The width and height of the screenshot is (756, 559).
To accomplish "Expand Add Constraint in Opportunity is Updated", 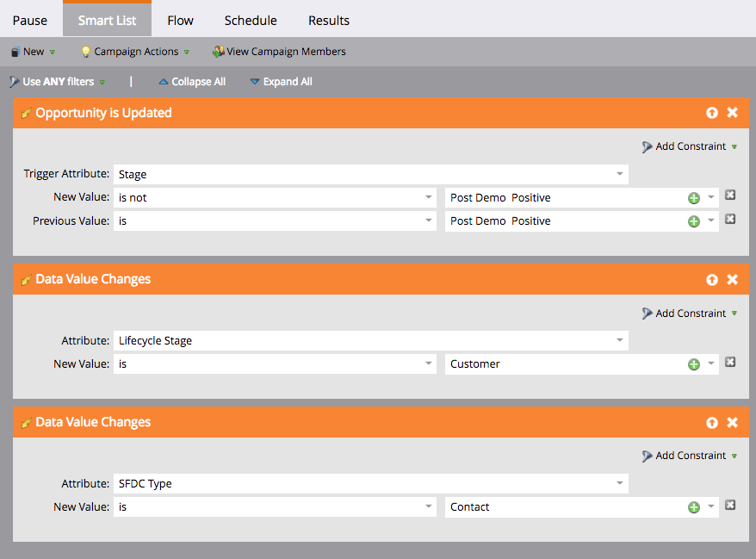I will (x=690, y=146).
